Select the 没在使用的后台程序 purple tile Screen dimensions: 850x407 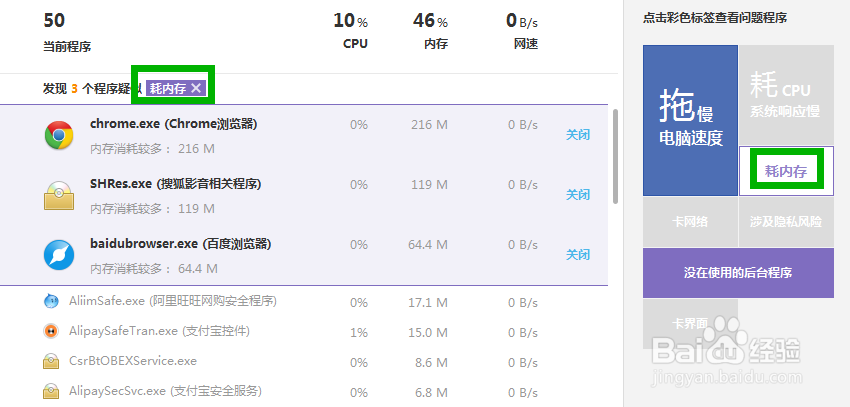pos(738,273)
